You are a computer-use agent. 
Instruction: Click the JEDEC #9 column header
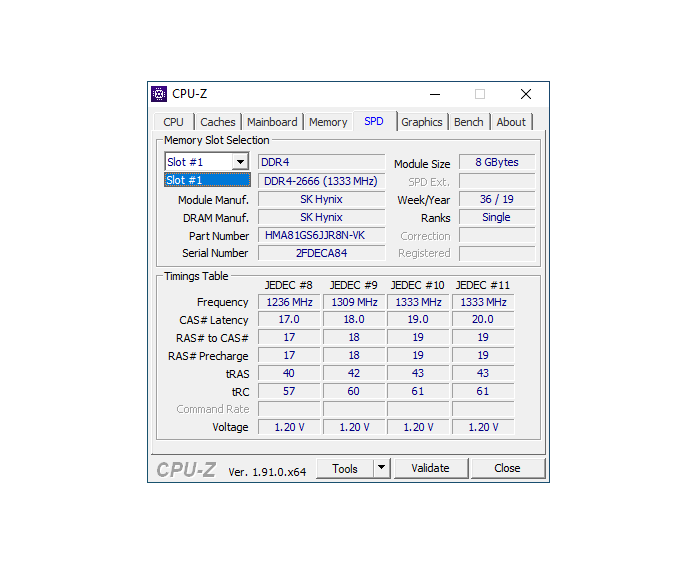coord(353,285)
